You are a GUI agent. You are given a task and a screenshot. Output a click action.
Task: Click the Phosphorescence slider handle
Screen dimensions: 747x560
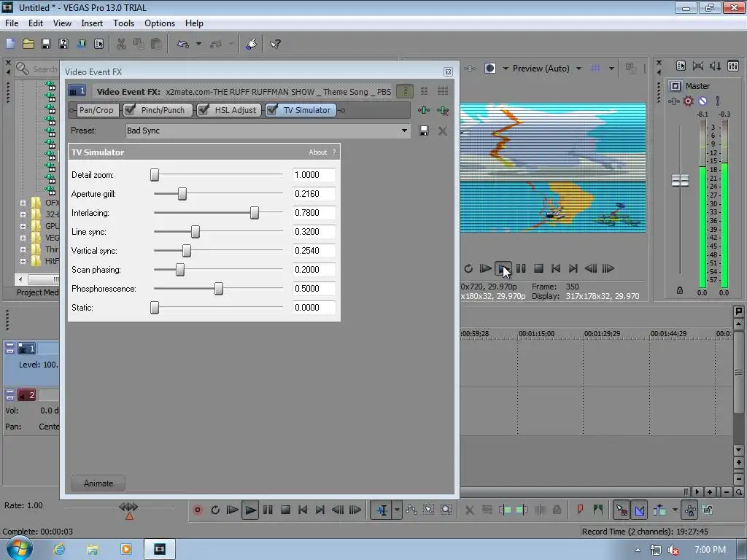[x=219, y=289]
